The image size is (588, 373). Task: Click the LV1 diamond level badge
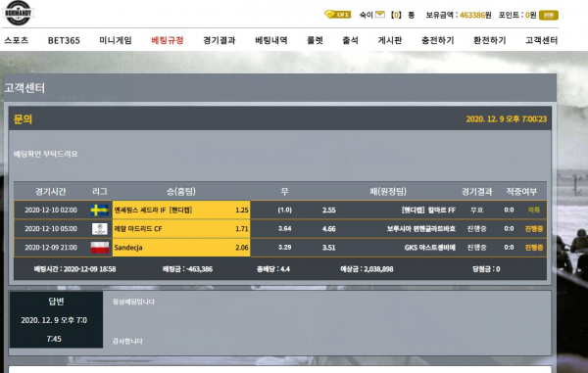337,15
